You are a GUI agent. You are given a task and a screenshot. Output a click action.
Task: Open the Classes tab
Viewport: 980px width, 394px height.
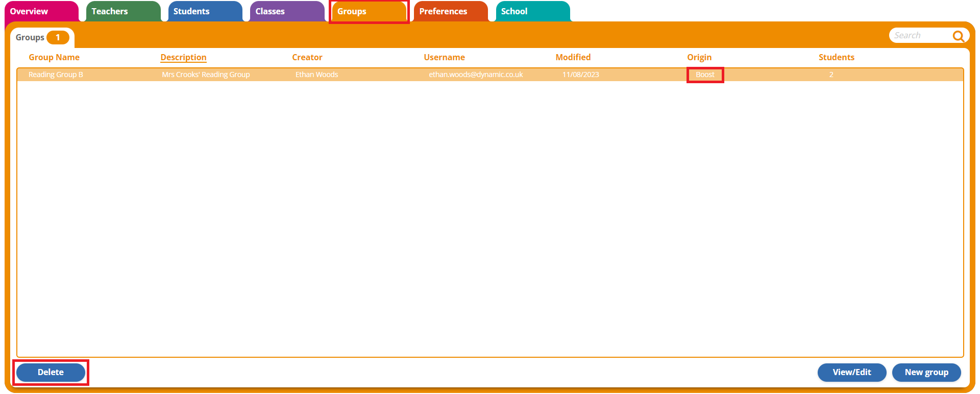270,11
